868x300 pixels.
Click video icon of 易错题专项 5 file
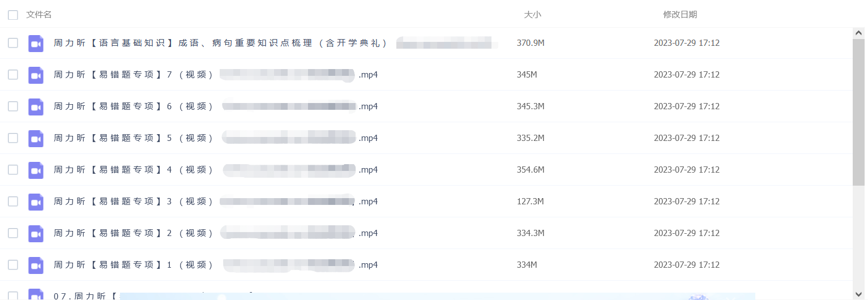pyautogui.click(x=36, y=138)
